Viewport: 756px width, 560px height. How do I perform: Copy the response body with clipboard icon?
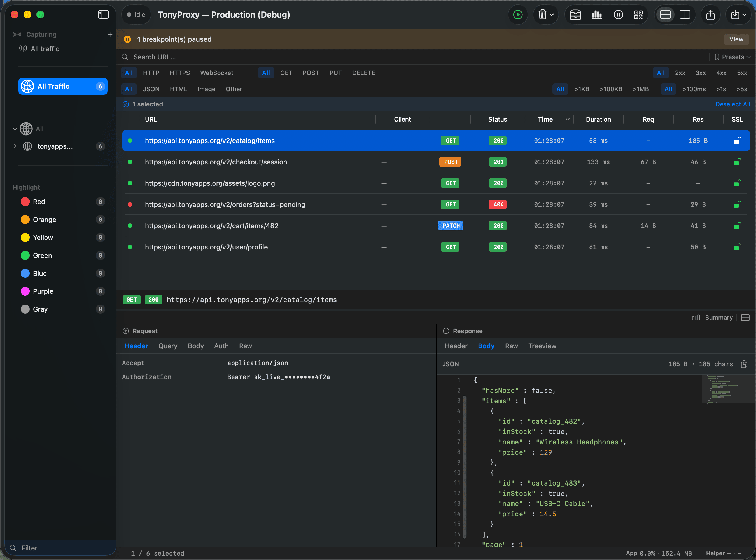pyautogui.click(x=744, y=364)
